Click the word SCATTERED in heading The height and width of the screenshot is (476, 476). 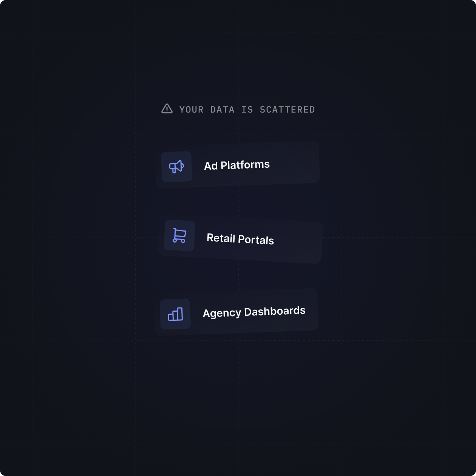tap(287, 110)
